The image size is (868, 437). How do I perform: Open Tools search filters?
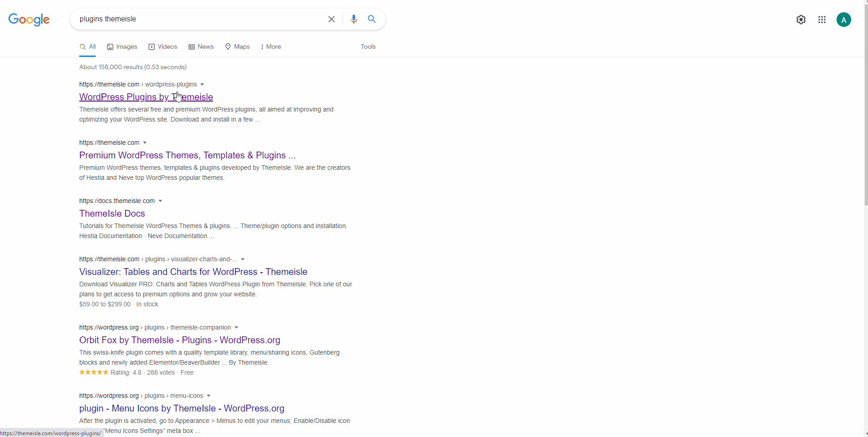[368, 47]
